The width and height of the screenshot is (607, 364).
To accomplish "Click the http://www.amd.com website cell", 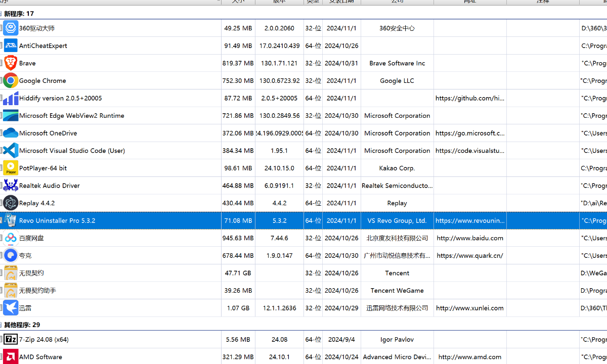I will point(470,357).
